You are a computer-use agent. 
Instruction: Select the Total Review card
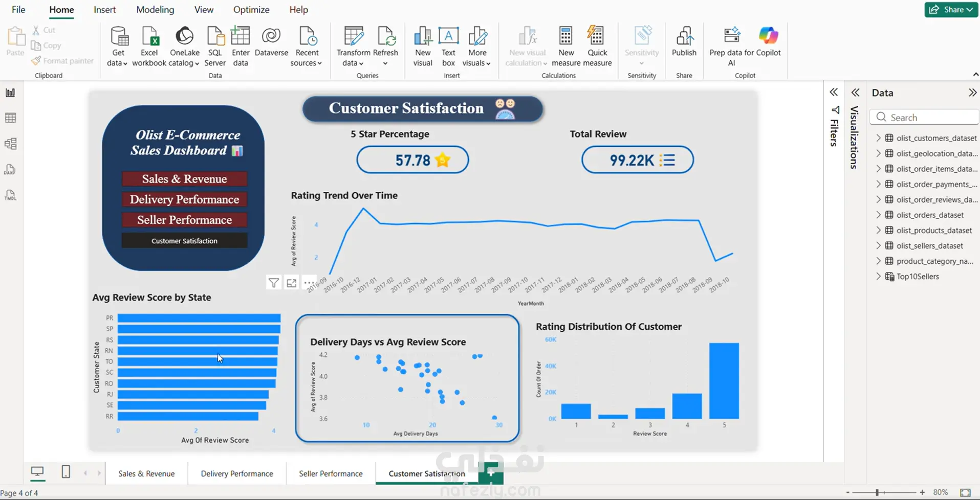pyautogui.click(x=638, y=160)
